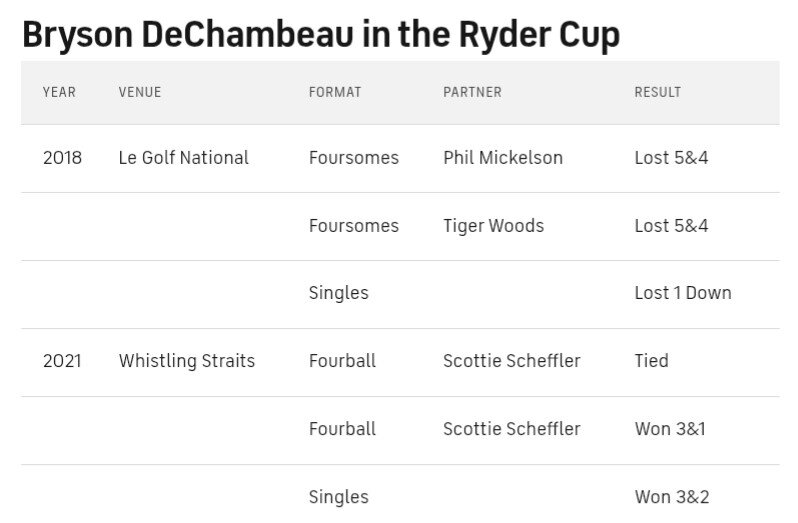
Task: Select the Lost 1 Down result
Action: coord(683,293)
